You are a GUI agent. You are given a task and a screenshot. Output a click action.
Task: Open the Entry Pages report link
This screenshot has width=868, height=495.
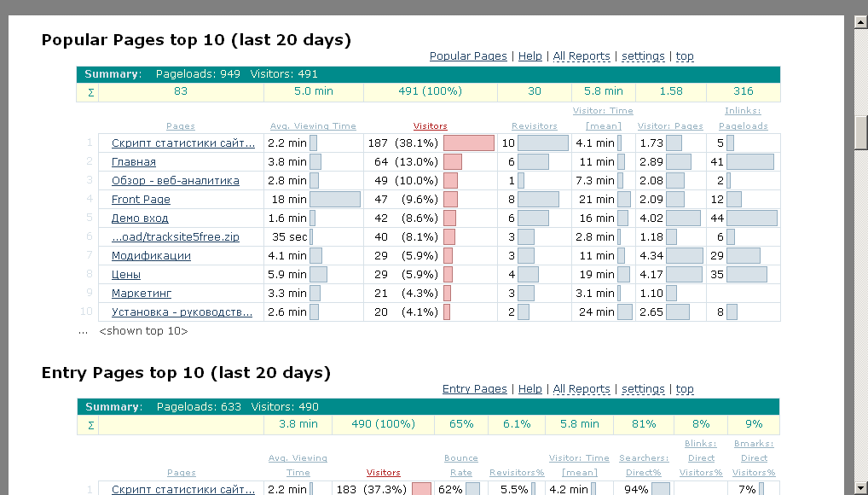click(474, 389)
